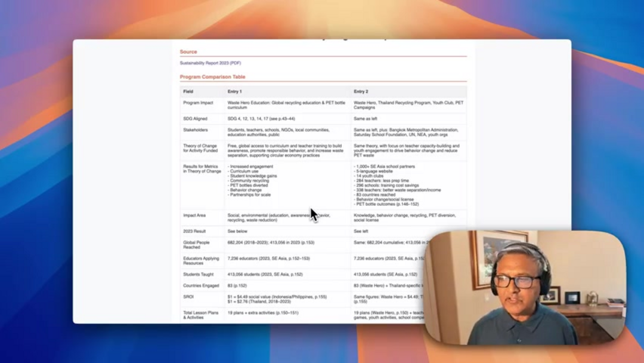Image resolution: width=644 pixels, height=363 pixels.
Task: Click the Impact Area row label
Action: click(x=194, y=215)
